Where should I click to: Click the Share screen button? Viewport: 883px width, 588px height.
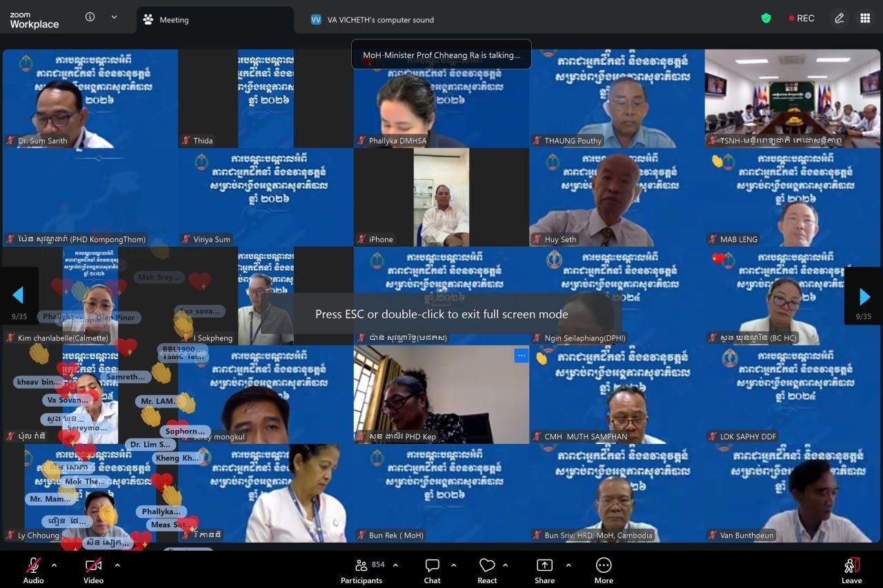point(544,571)
